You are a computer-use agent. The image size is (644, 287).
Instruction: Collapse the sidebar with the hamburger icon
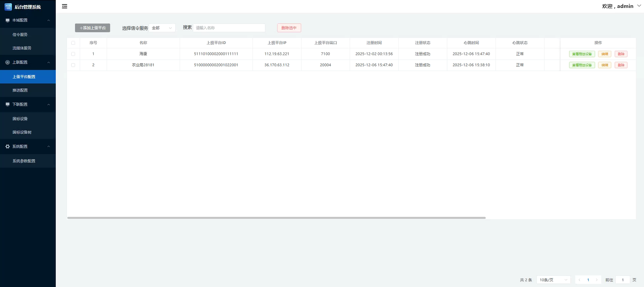point(64,6)
